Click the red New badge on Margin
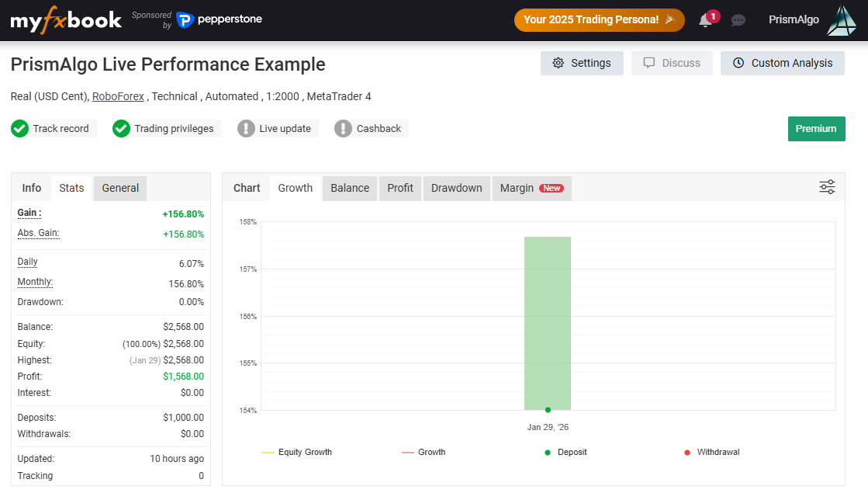 pos(552,189)
